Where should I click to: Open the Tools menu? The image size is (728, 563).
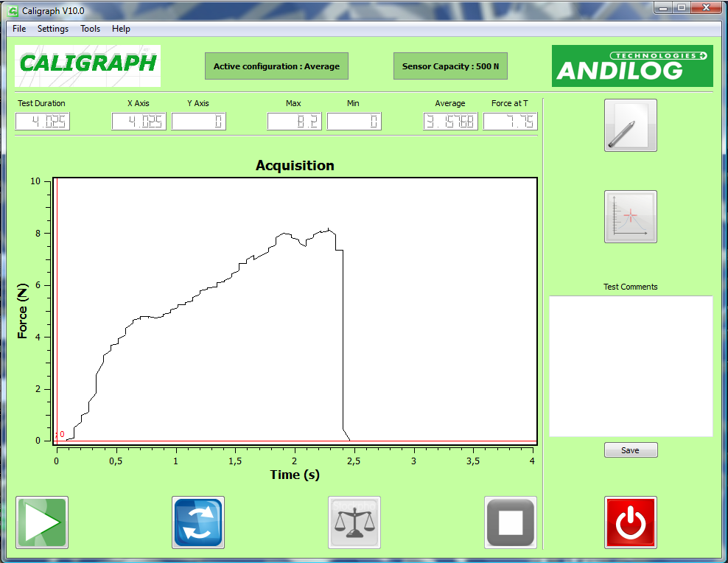90,29
